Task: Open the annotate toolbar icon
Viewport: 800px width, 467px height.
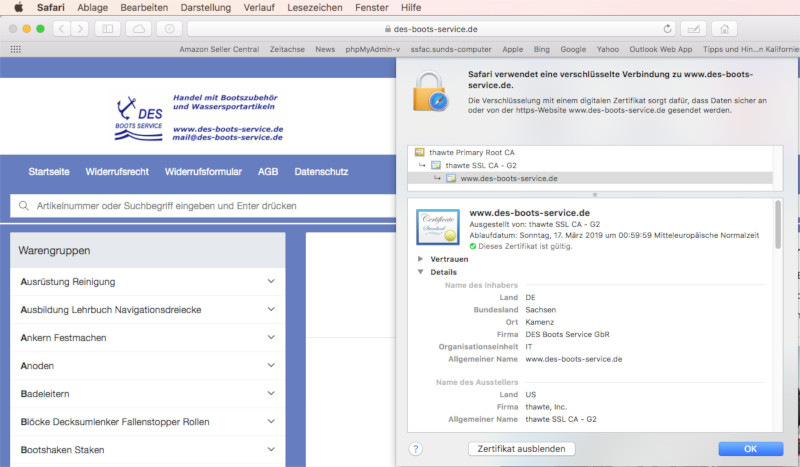Action: click(x=693, y=29)
